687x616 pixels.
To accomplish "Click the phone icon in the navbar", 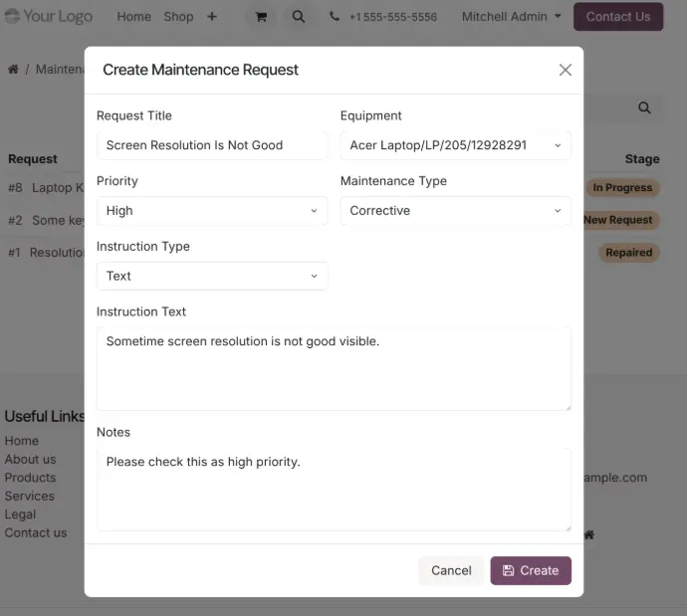I will tap(334, 17).
